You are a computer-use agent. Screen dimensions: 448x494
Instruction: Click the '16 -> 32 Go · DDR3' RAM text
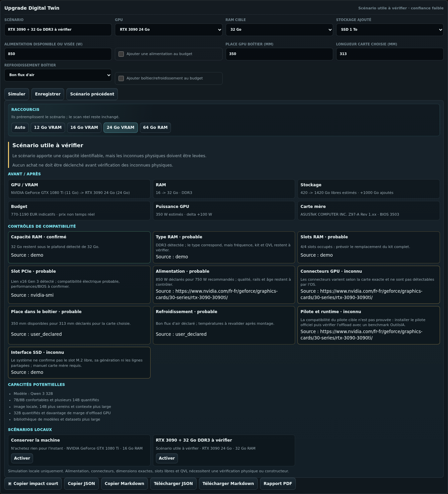(x=174, y=193)
